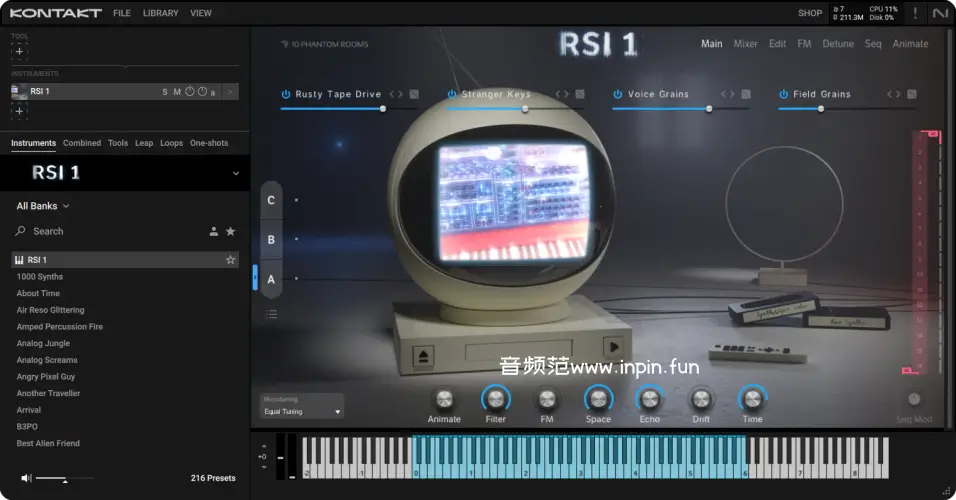Randomize the Stranger Keys sound source
The image size is (956, 500).
click(580, 94)
